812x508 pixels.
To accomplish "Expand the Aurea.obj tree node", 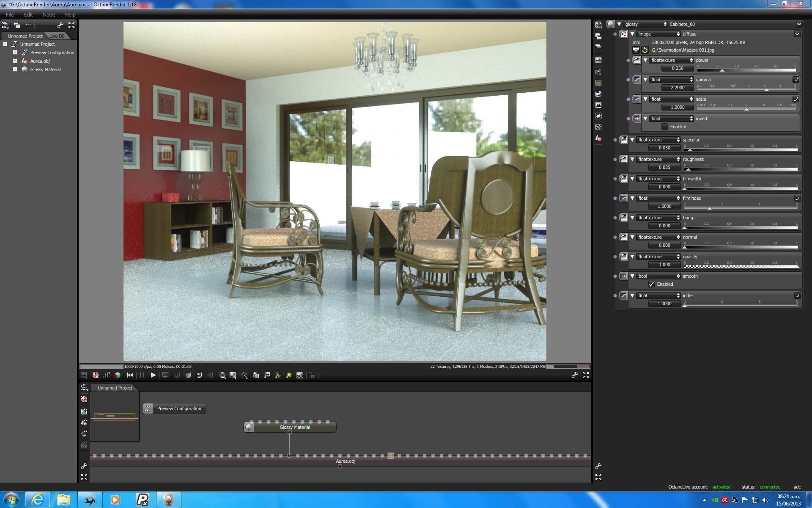I will (x=15, y=61).
